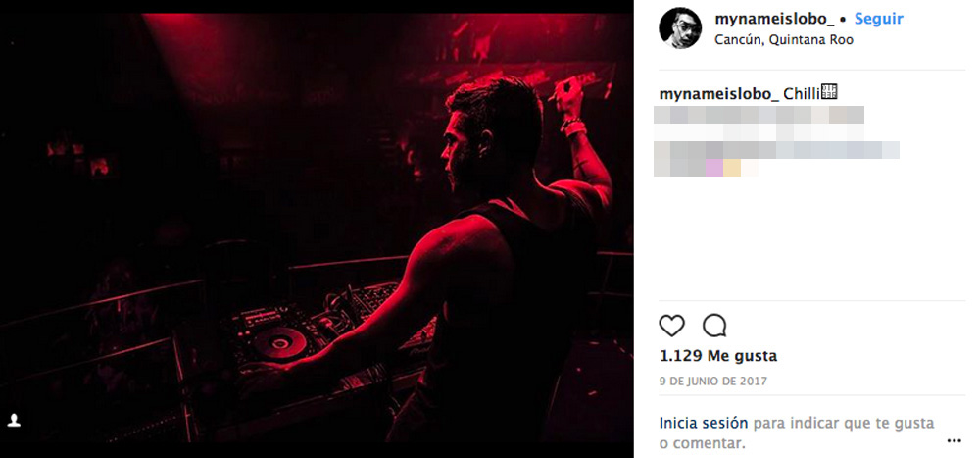This screenshot has width=980, height=458.
Task: Select the first blurred caption line
Action: (759, 116)
